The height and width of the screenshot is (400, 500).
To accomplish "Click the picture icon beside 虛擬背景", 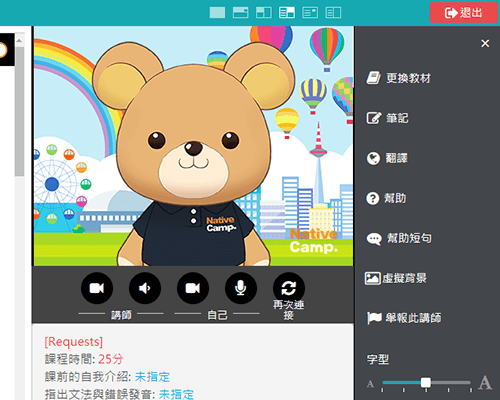I will (x=373, y=278).
